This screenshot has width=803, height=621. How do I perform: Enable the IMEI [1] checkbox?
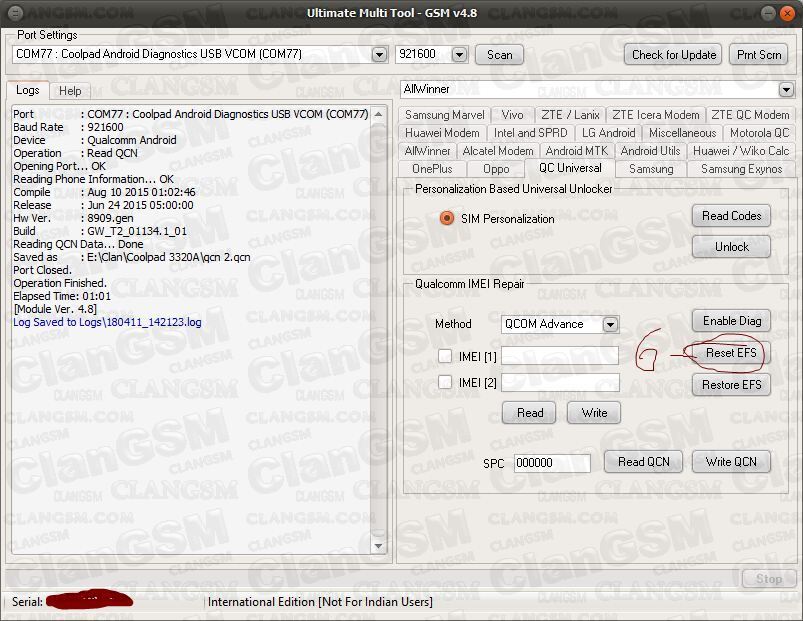click(x=445, y=356)
